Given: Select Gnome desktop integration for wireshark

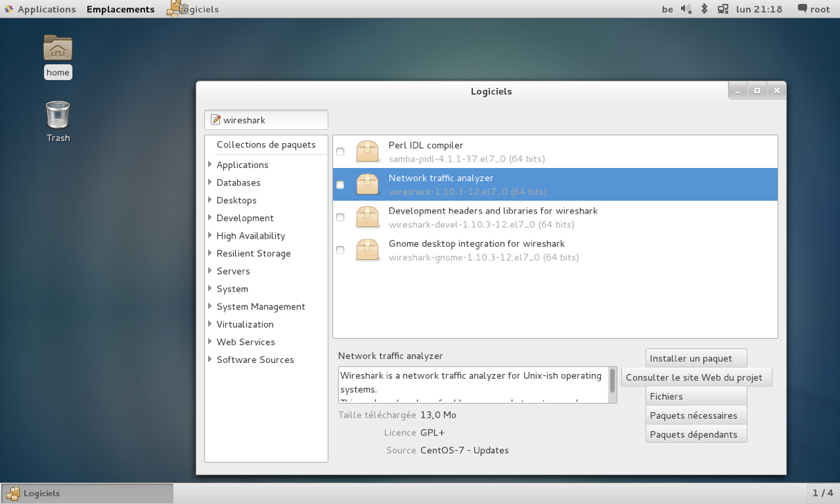Looking at the screenshot, I should click(476, 243).
